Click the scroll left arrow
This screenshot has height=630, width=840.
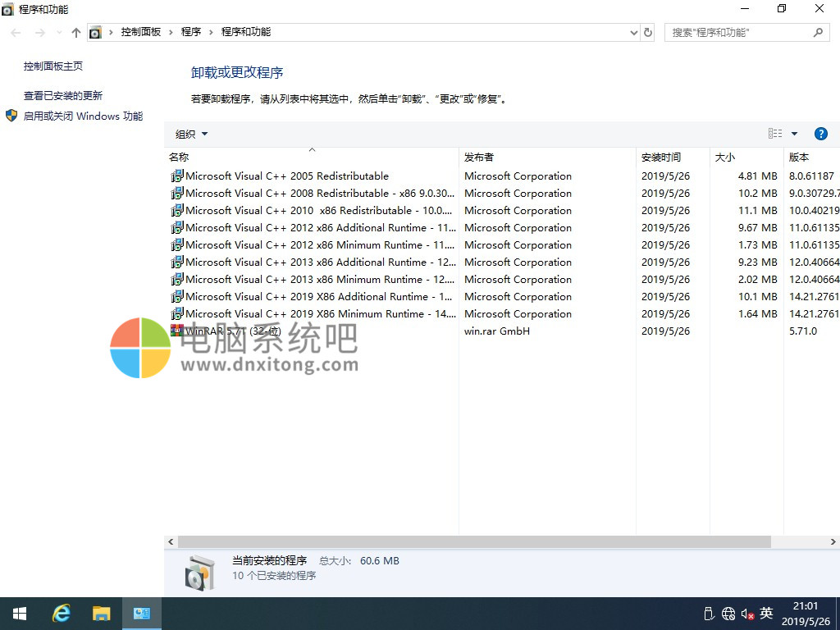pyautogui.click(x=171, y=541)
